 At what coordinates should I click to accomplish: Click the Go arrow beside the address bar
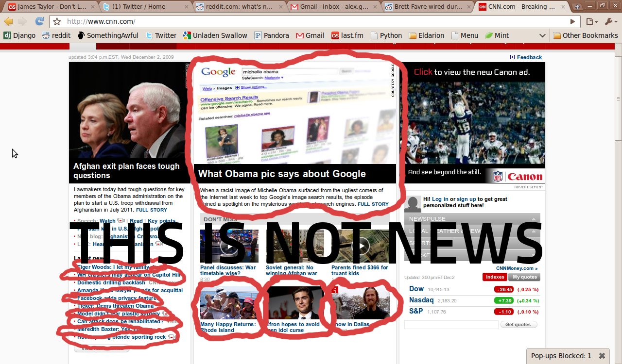(572, 21)
